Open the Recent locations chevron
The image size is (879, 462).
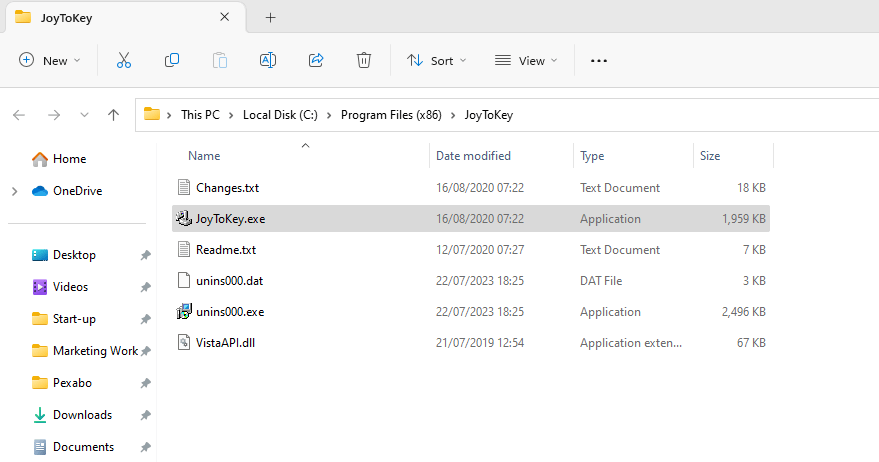coord(84,115)
